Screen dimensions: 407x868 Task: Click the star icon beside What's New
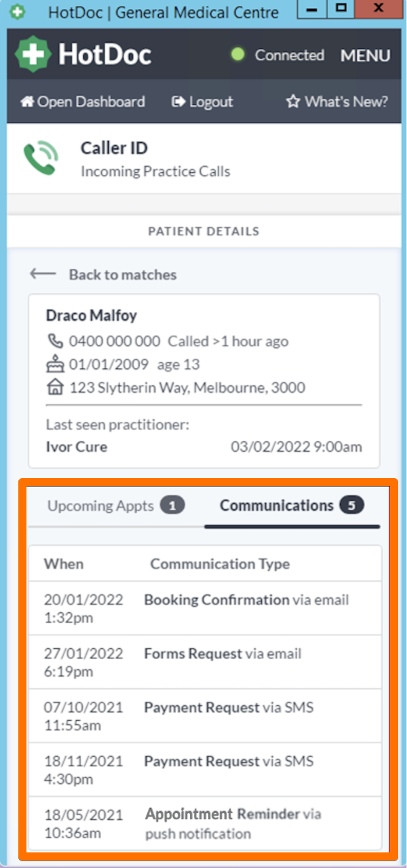pos(293,102)
